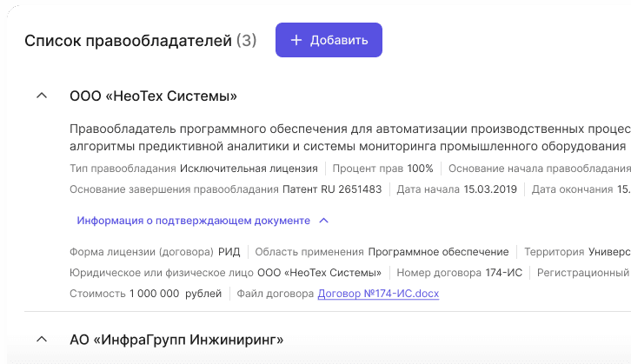
Task: Click the Исключительная лицензия value
Action: point(249,169)
